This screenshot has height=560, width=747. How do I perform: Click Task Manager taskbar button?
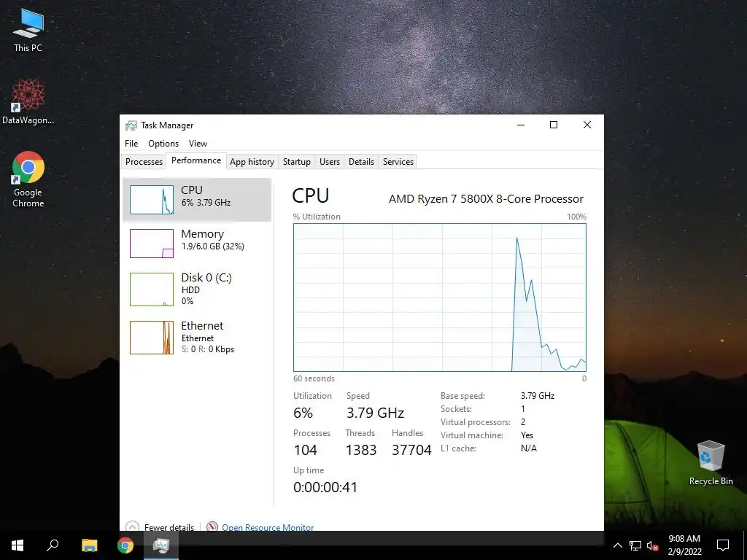(161, 545)
